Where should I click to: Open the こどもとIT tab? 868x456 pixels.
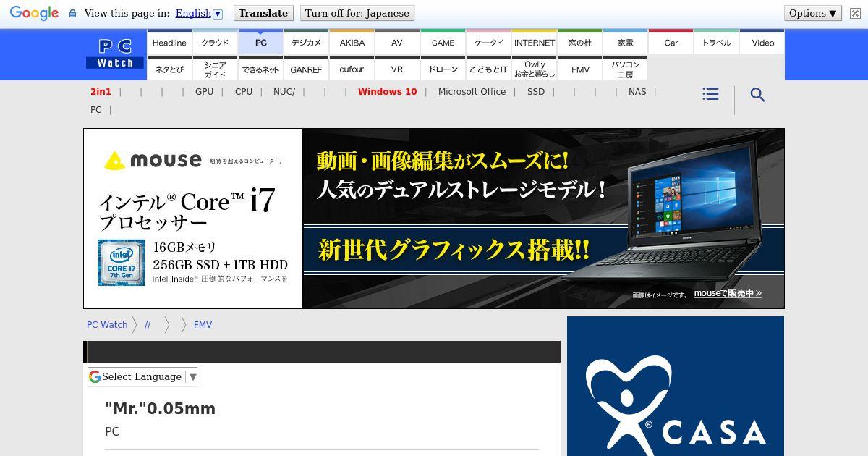pyautogui.click(x=488, y=69)
